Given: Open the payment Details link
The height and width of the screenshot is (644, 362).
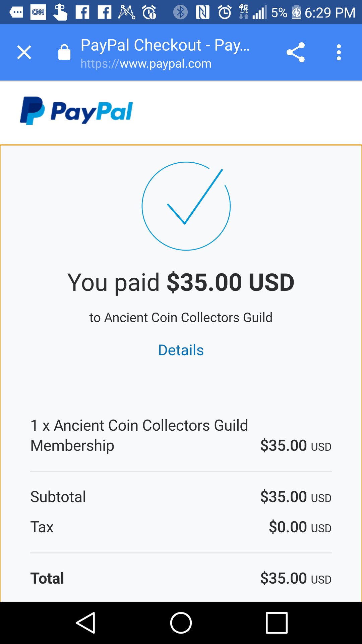Looking at the screenshot, I should (x=181, y=350).
